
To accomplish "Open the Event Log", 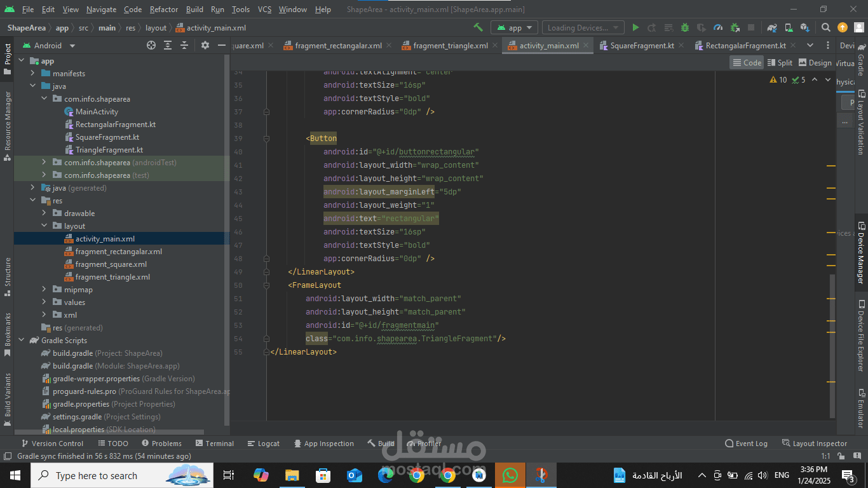I will (746, 444).
